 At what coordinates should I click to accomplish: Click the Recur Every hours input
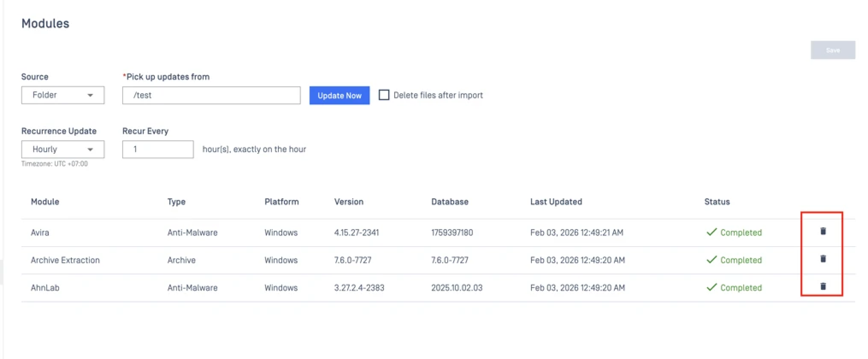158,150
